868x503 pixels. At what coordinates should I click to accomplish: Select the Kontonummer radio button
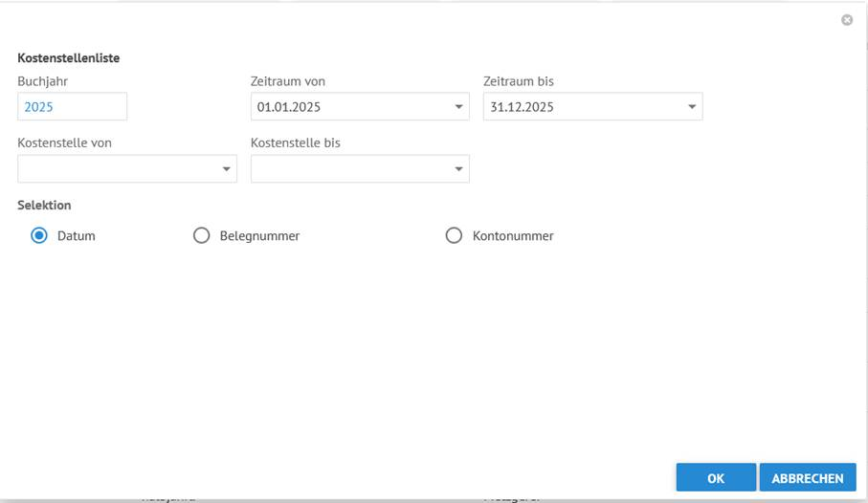[x=454, y=235]
